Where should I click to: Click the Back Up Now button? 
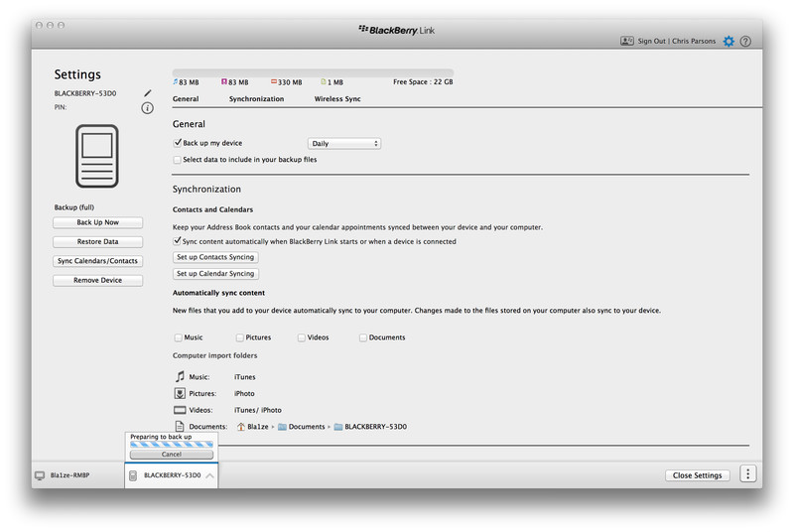(x=97, y=222)
